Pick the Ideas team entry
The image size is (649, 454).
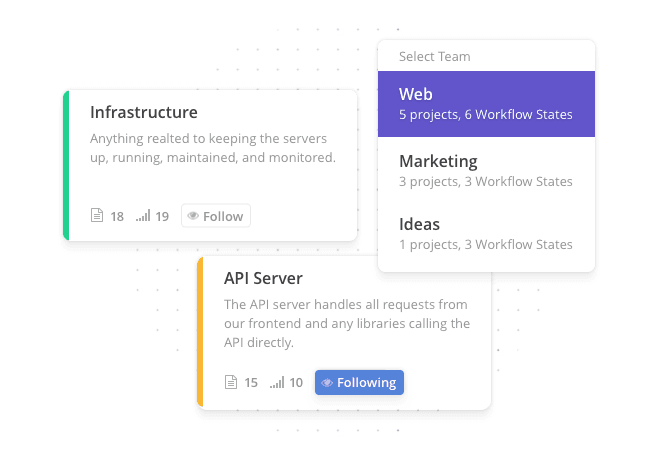[486, 233]
